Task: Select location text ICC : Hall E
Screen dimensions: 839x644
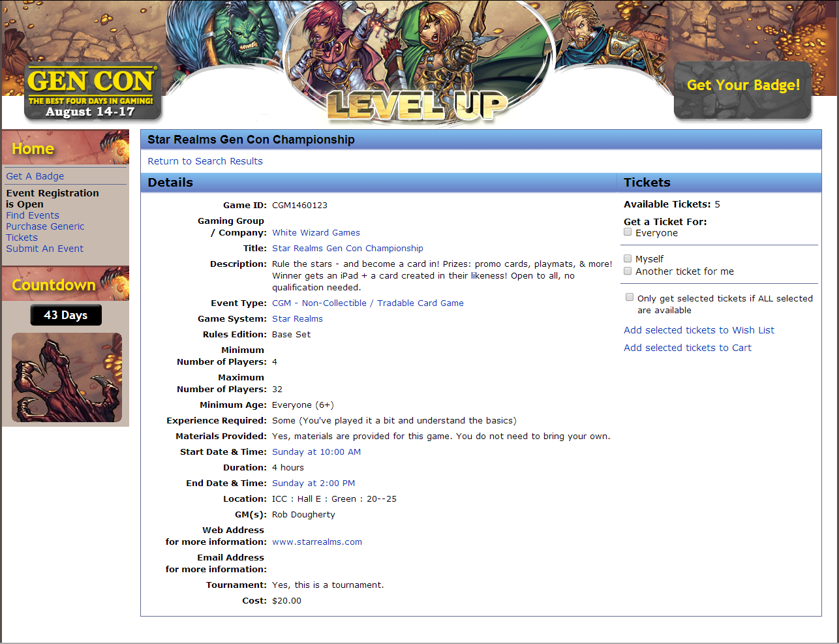Action: pyautogui.click(x=296, y=498)
